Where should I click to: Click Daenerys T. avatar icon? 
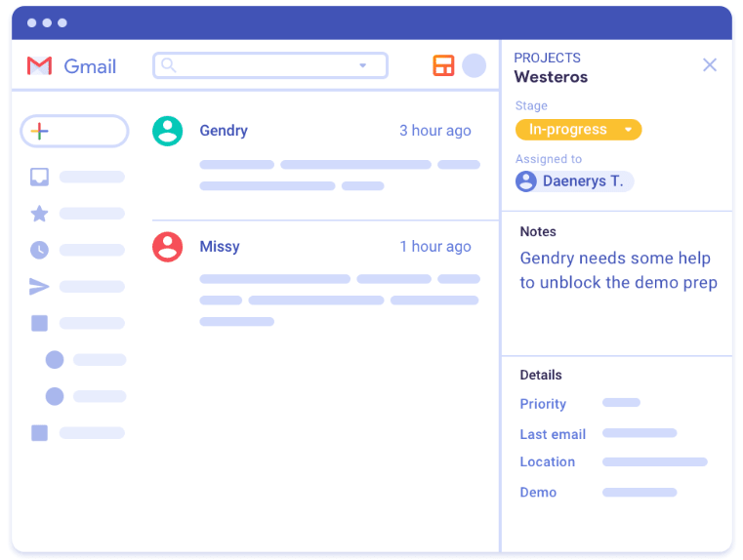(526, 181)
